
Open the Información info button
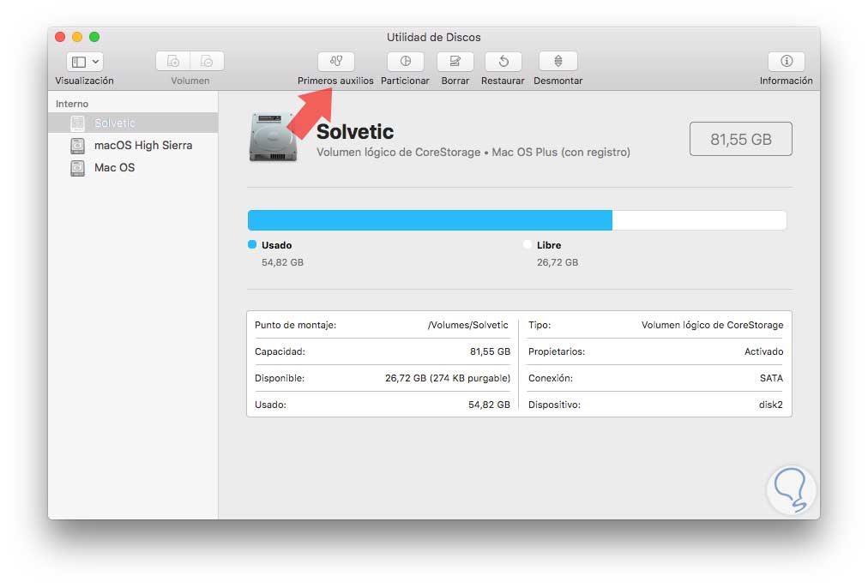786,61
